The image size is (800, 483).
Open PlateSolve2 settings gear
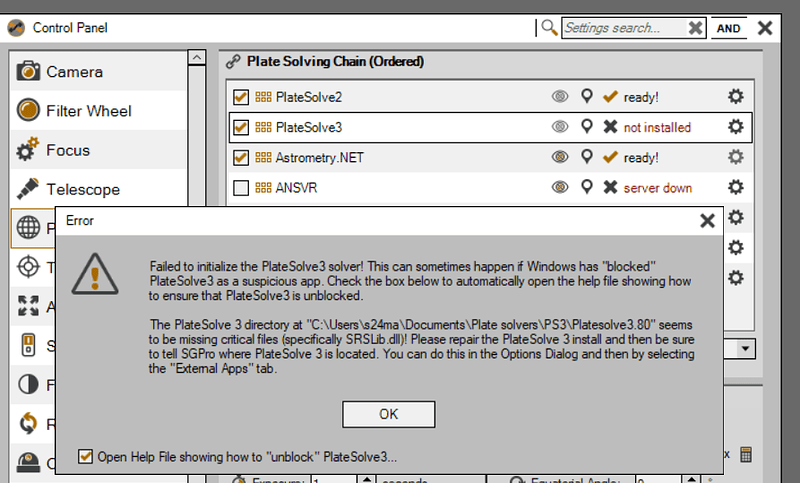coord(735,97)
